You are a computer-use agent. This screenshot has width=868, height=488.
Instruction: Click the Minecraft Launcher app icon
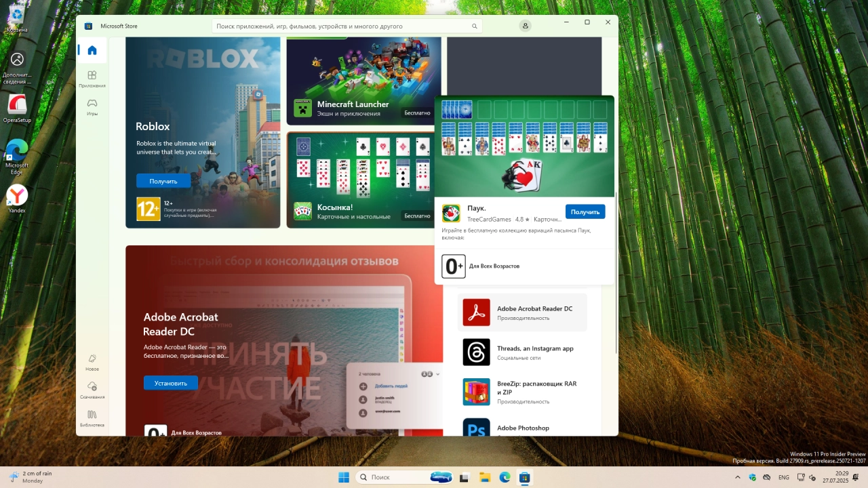click(302, 108)
